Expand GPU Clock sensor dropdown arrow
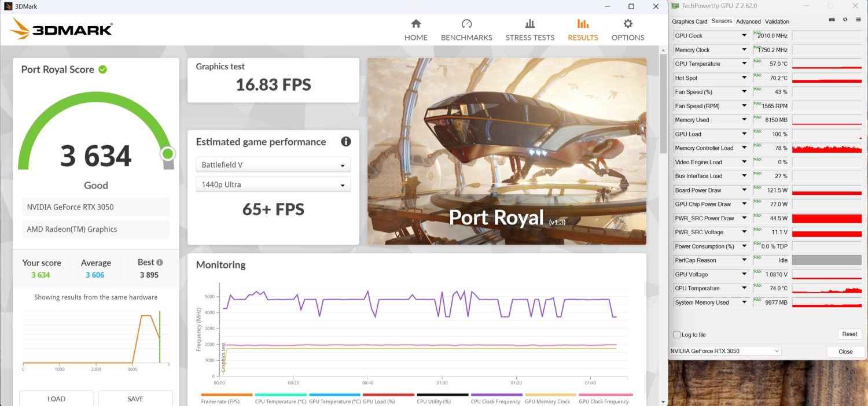 pyautogui.click(x=744, y=36)
